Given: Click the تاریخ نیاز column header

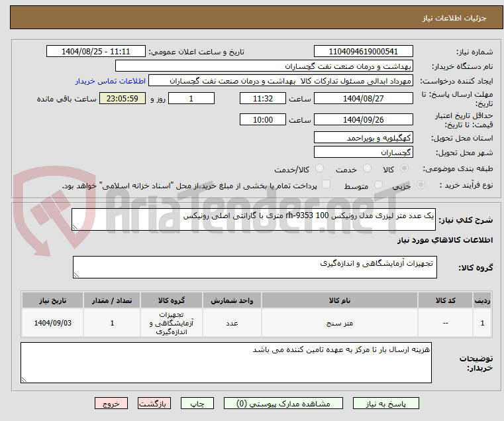Looking at the screenshot, I should (x=53, y=300).
